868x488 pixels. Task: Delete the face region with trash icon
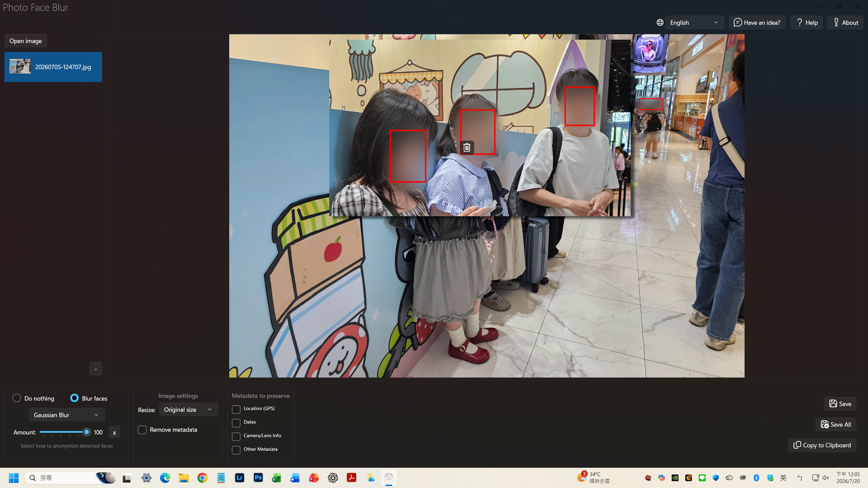point(467,147)
